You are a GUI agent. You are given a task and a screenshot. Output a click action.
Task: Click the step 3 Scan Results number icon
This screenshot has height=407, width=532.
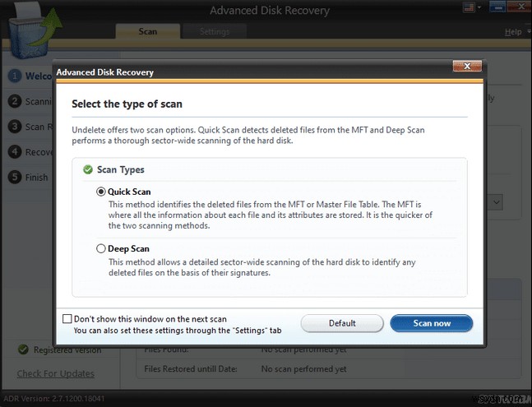point(15,127)
